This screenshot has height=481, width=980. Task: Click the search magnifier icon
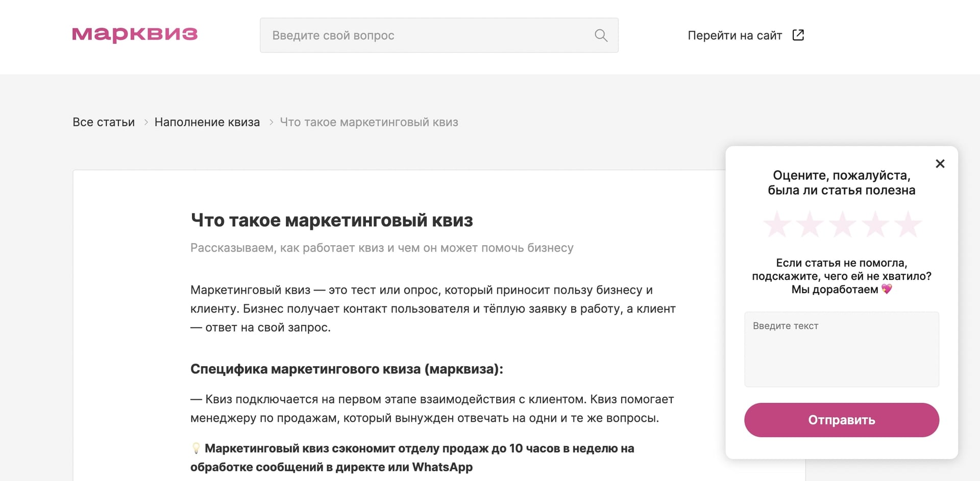601,35
